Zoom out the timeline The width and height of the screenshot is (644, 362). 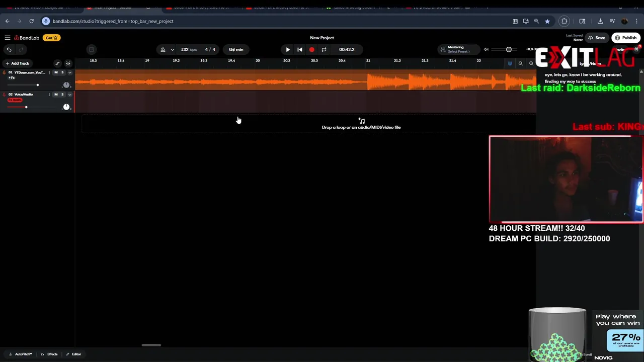[521, 63]
